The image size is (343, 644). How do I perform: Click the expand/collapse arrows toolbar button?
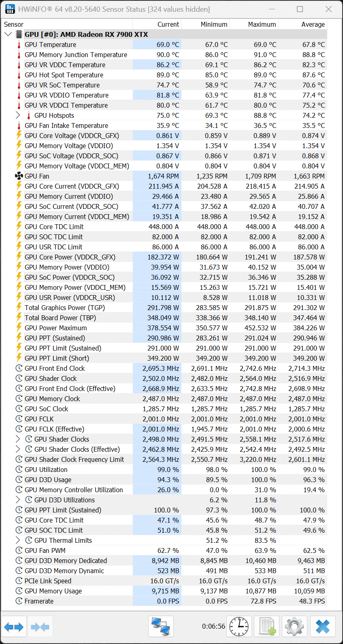14,627
